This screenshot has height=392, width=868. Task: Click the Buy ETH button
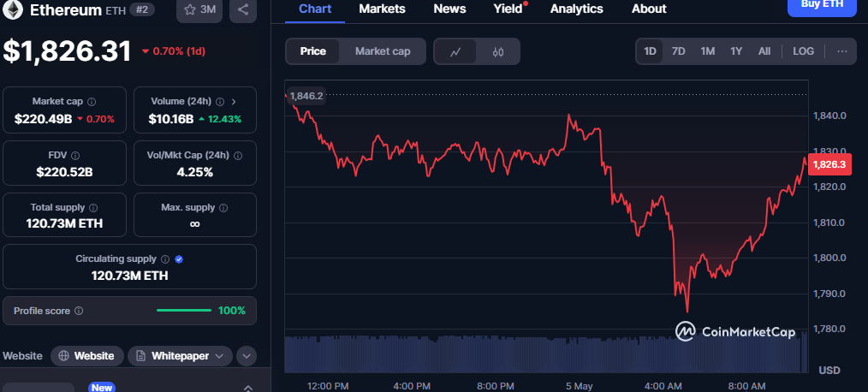822,7
